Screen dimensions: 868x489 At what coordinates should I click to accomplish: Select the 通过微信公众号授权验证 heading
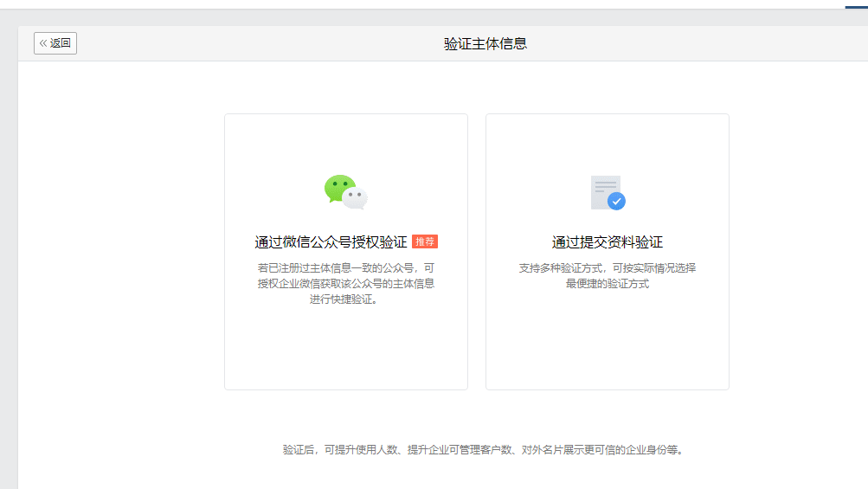tap(331, 242)
